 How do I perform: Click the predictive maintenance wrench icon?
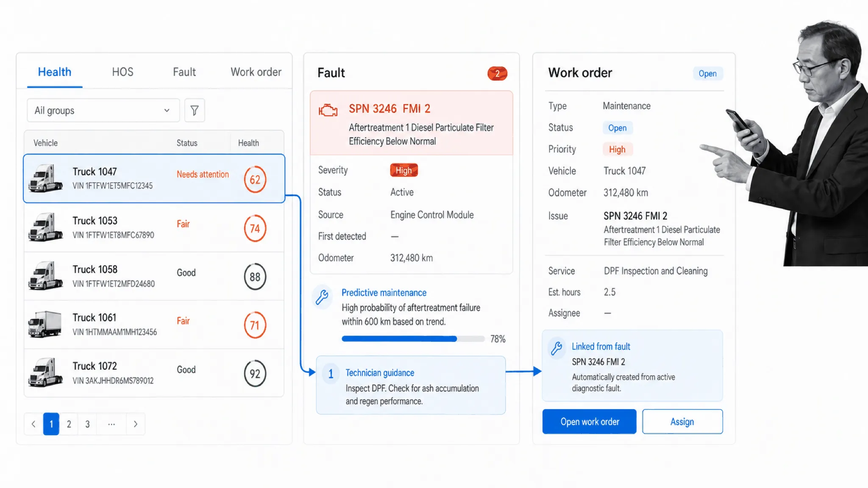pos(322,297)
